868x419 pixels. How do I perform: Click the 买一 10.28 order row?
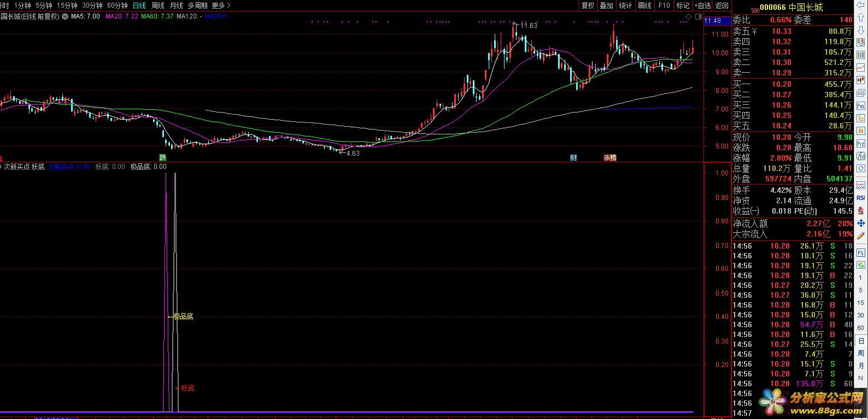coord(792,84)
